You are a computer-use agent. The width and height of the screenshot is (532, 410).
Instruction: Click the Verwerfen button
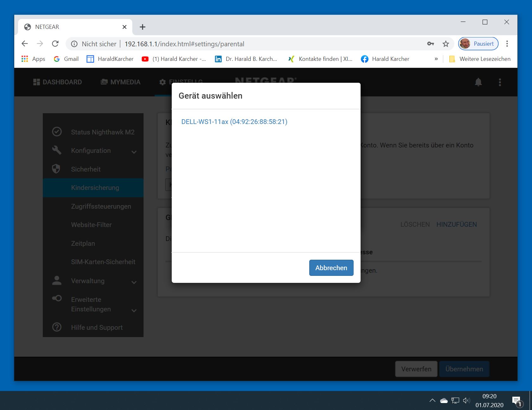pyautogui.click(x=416, y=369)
